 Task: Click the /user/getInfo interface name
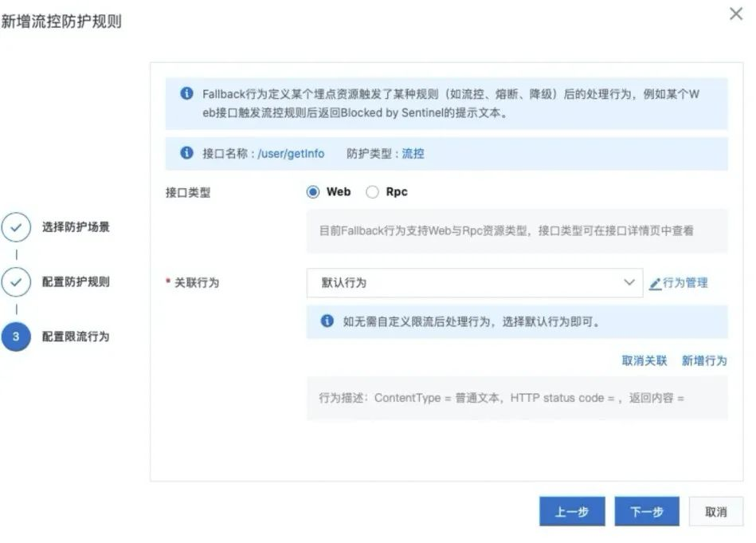[x=291, y=153]
